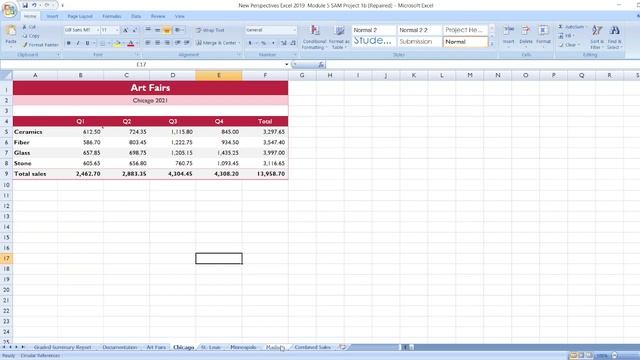
Task: Open Find & Select menu
Action: 614,37
